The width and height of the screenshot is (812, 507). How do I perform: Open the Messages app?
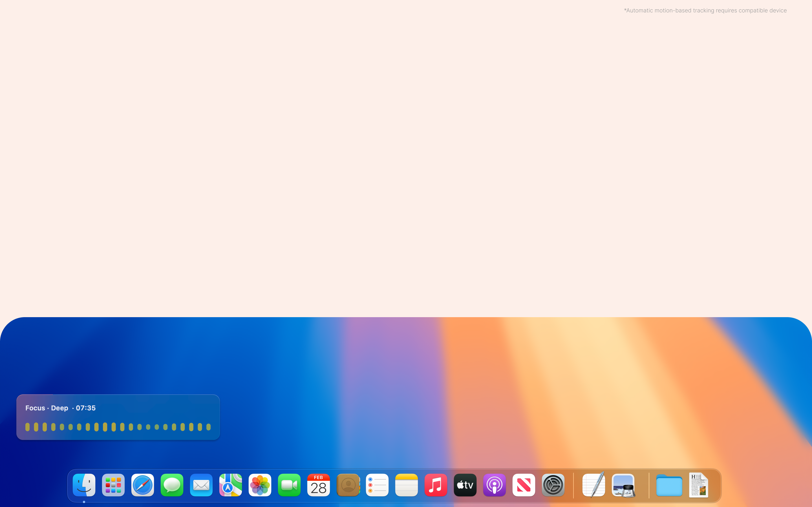pos(172,485)
